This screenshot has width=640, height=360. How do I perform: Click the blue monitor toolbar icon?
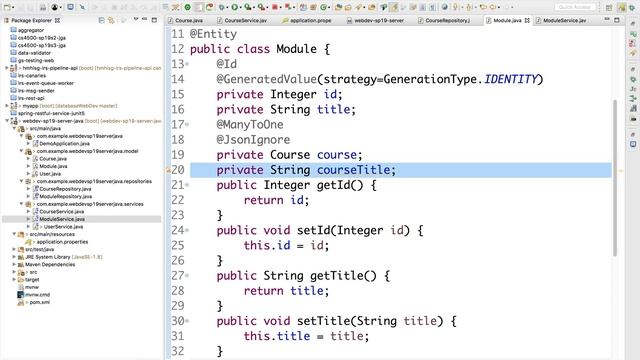click(x=71, y=7)
